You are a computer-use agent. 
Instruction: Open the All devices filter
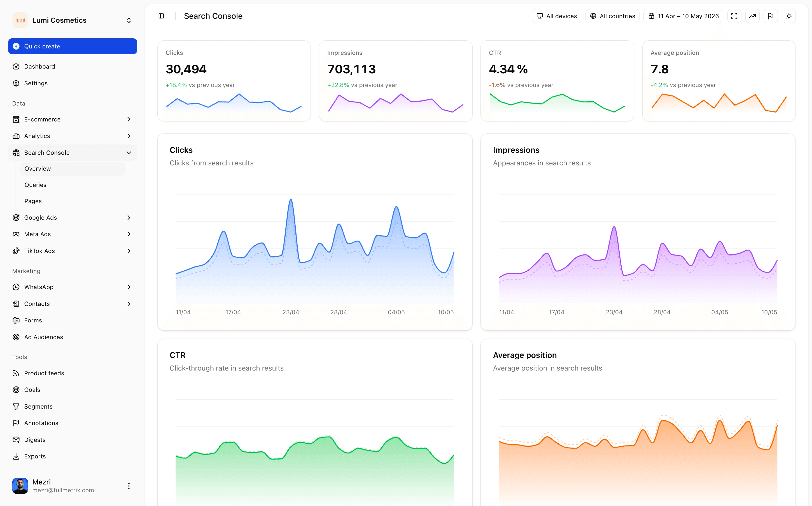point(557,16)
